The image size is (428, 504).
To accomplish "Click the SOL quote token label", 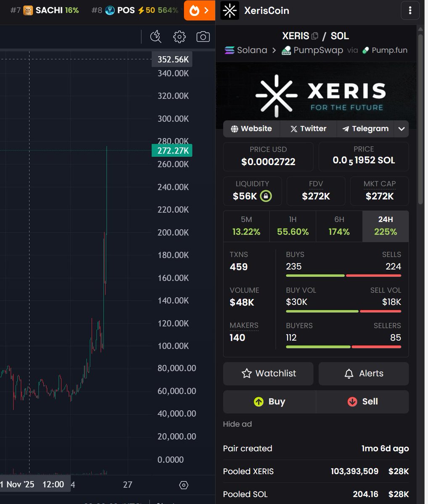I will point(340,36).
